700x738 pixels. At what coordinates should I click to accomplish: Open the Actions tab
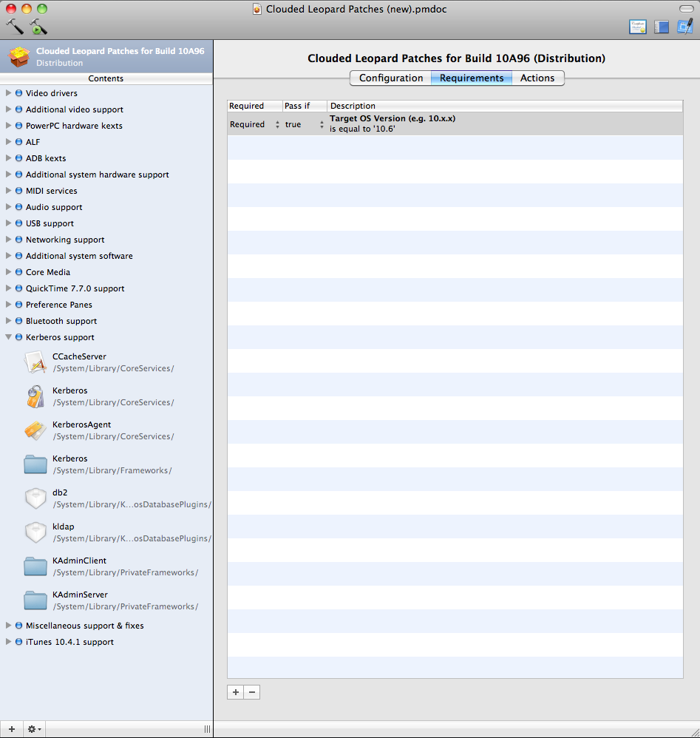537,78
